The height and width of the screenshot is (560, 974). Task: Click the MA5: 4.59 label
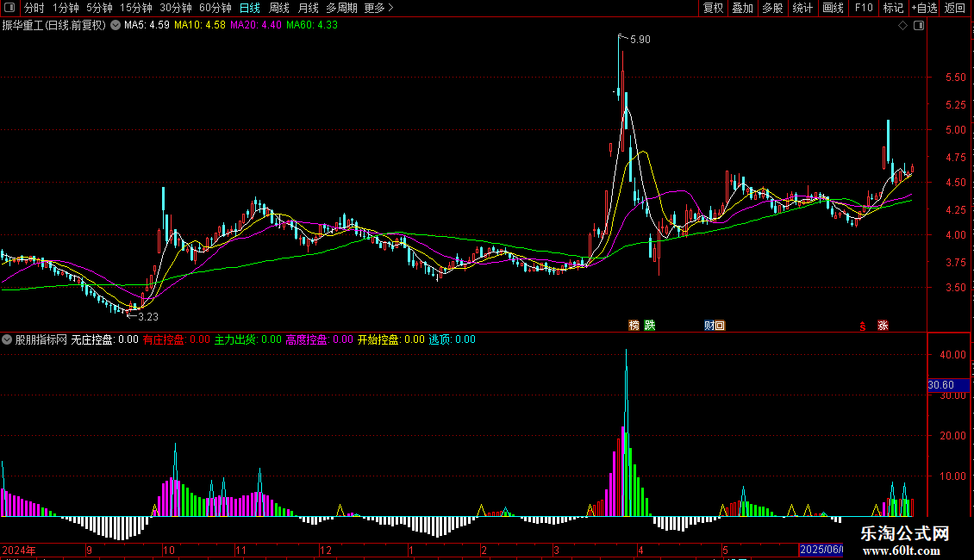[x=147, y=25]
